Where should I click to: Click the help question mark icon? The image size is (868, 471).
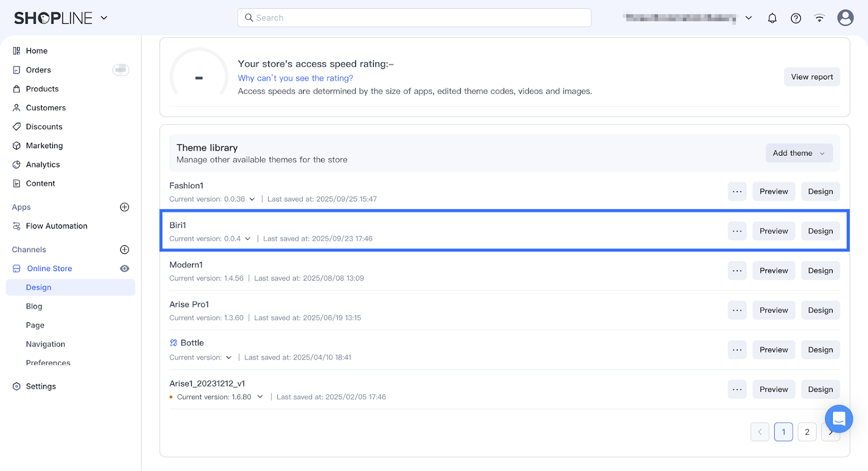[x=796, y=18]
